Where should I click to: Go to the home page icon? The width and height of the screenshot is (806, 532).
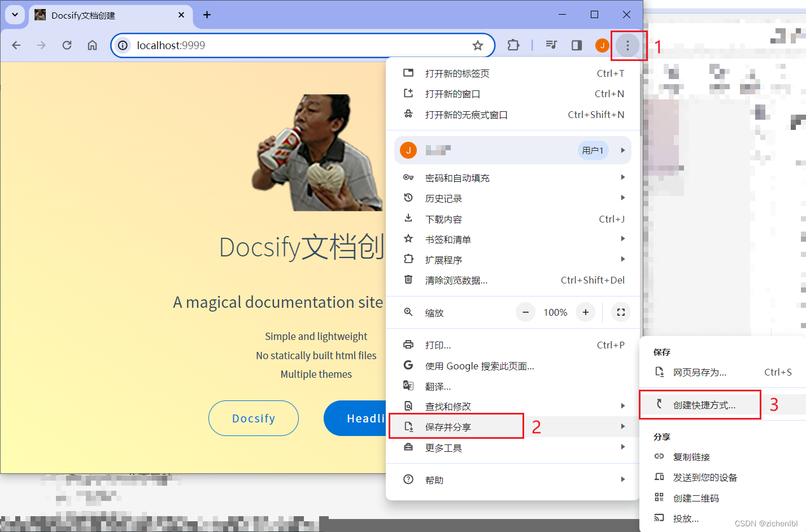tap(92, 45)
